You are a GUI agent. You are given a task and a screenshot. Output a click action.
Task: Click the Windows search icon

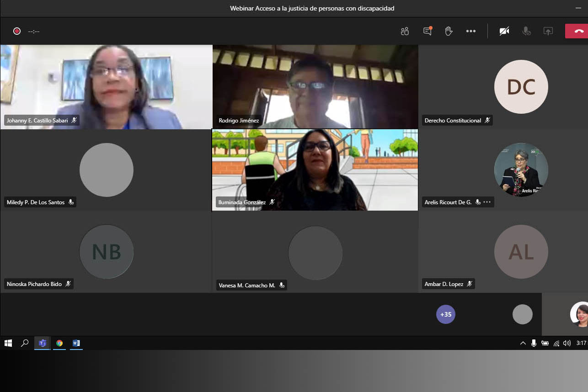coord(25,343)
